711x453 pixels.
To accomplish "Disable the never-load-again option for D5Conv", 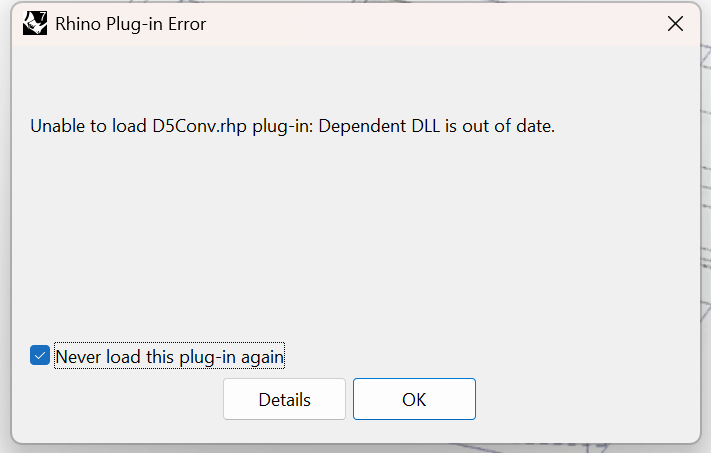I will coord(40,355).
